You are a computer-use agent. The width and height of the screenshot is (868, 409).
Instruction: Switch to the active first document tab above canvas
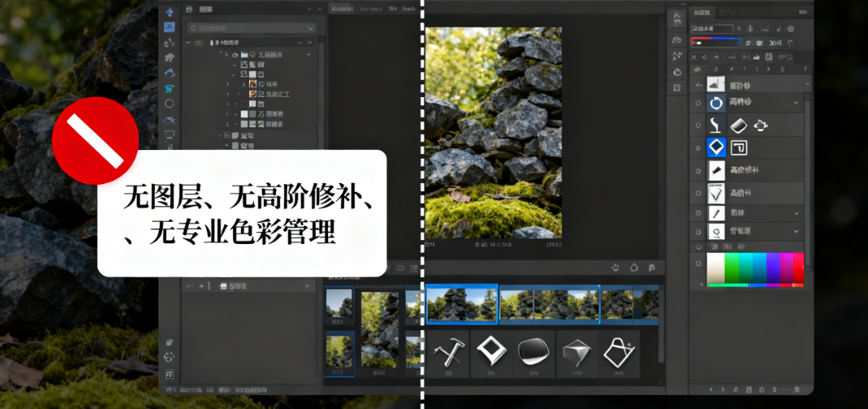pos(343,9)
